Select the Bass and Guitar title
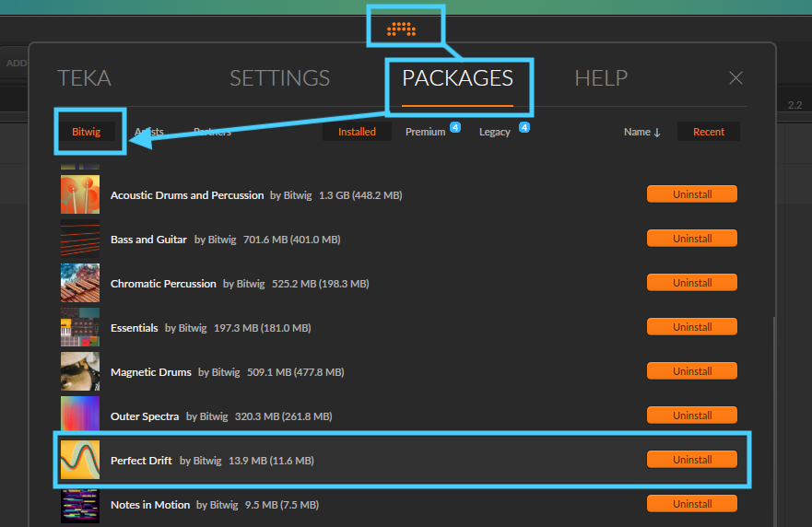The height and width of the screenshot is (527, 812). click(x=148, y=240)
